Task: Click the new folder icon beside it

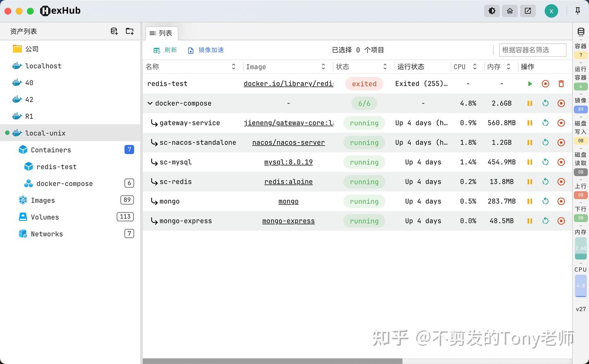Action: point(130,31)
